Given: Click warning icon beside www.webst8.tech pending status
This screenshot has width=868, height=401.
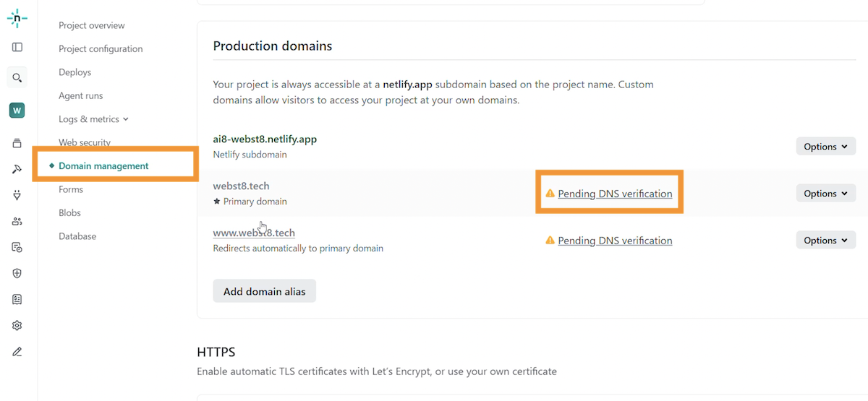Looking at the screenshot, I should coord(550,241).
